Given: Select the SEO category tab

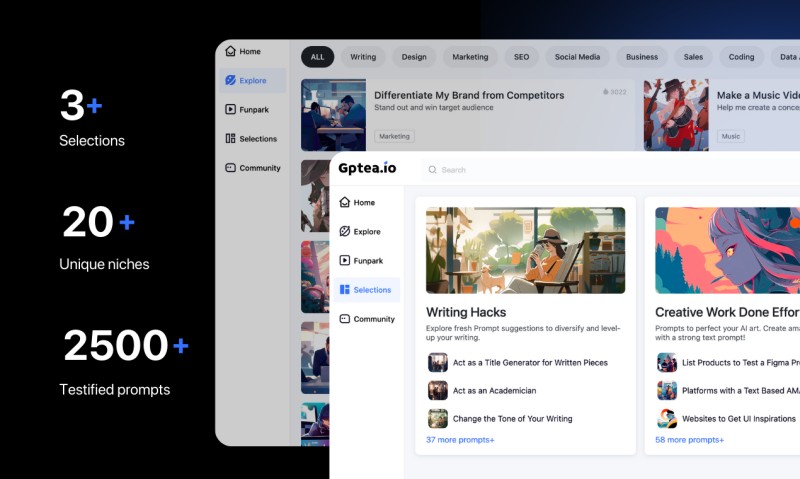Looking at the screenshot, I should (521, 57).
